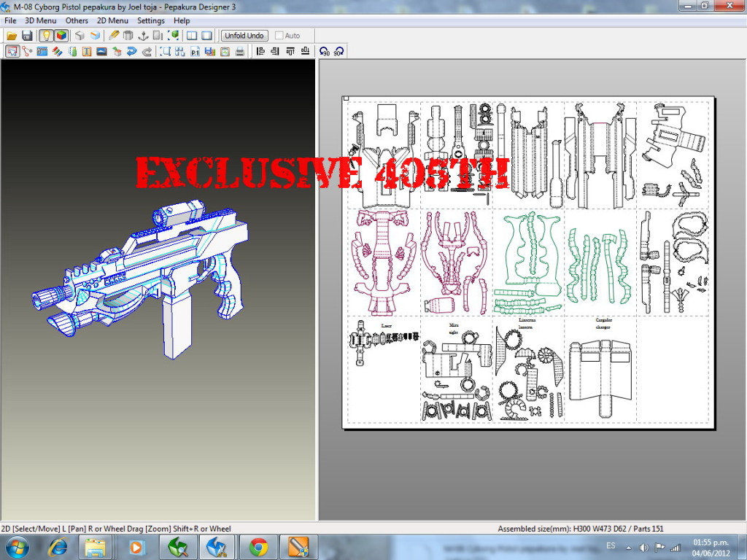Show hidden system tray icons
The height and width of the screenshot is (560, 747).
(628, 548)
